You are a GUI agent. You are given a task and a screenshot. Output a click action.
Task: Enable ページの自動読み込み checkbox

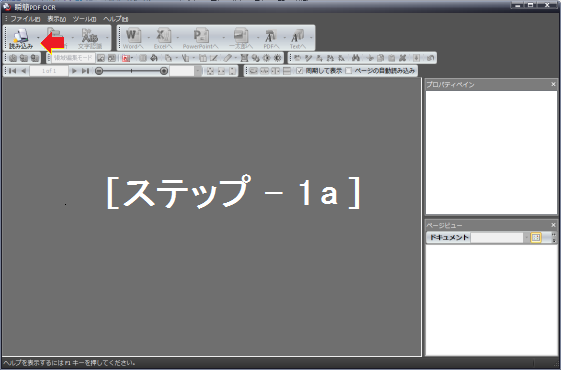[x=348, y=71]
